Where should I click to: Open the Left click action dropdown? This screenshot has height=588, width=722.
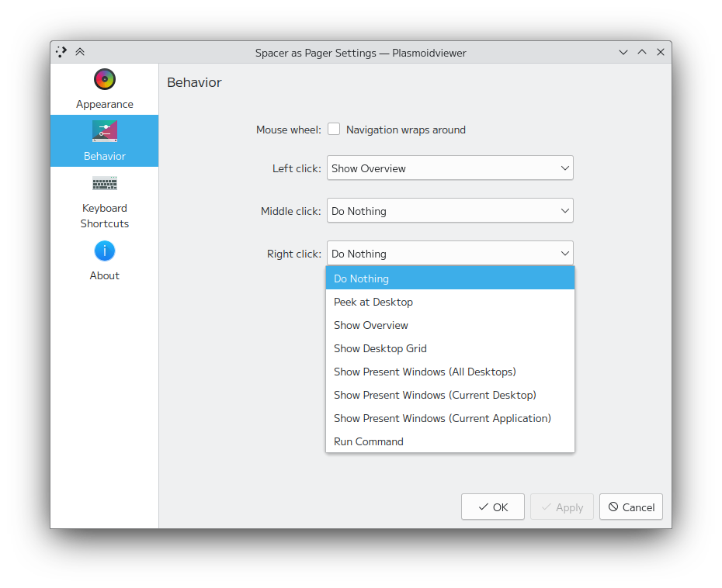450,168
